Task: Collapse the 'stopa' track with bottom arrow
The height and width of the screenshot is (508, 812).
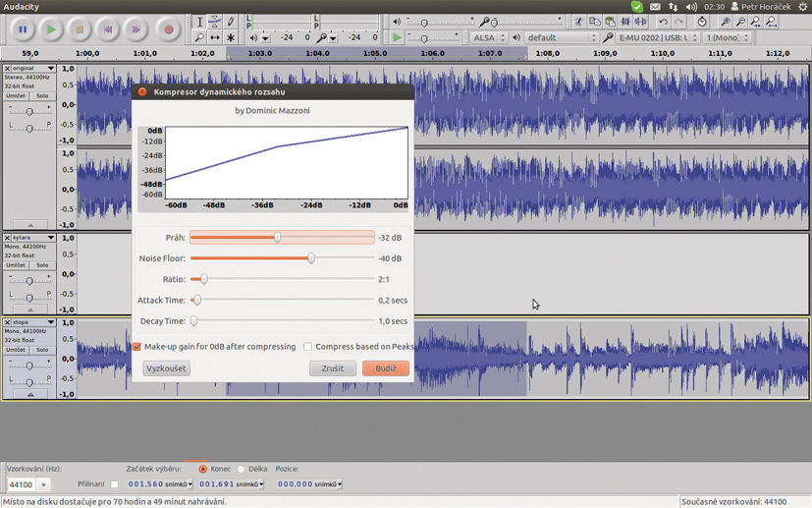Action: pos(30,394)
